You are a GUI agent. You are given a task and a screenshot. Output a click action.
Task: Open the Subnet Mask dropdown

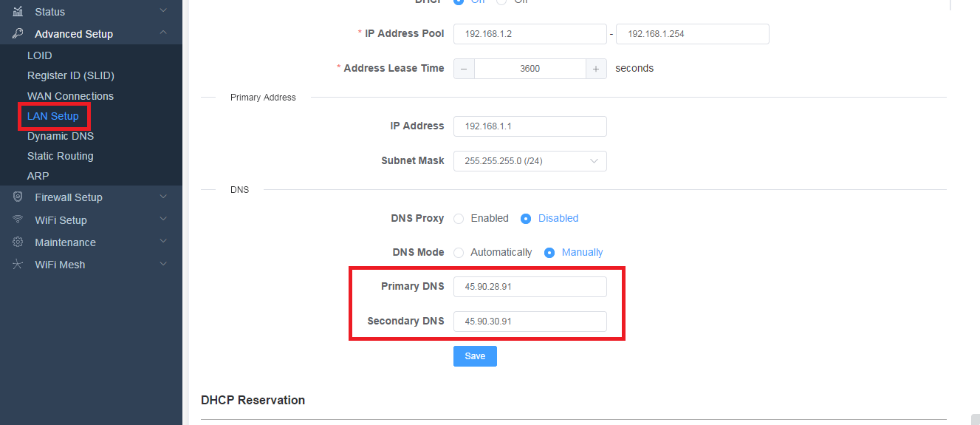(530, 160)
